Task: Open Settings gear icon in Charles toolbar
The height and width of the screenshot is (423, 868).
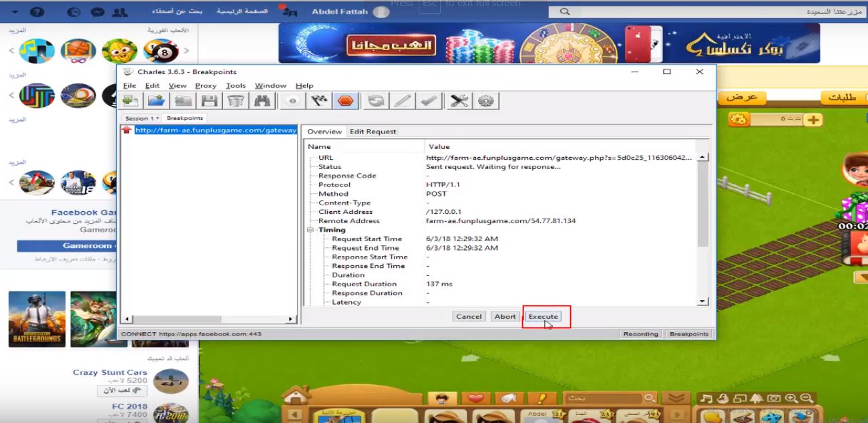Action: tap(486, 101)
